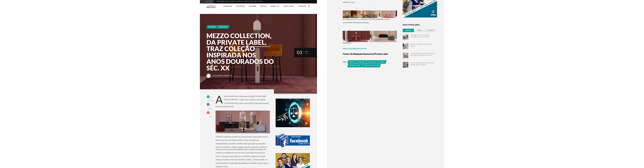Open the www.mezzocollection.com/en/ link

pyautogui.click(x=355, y=49)
